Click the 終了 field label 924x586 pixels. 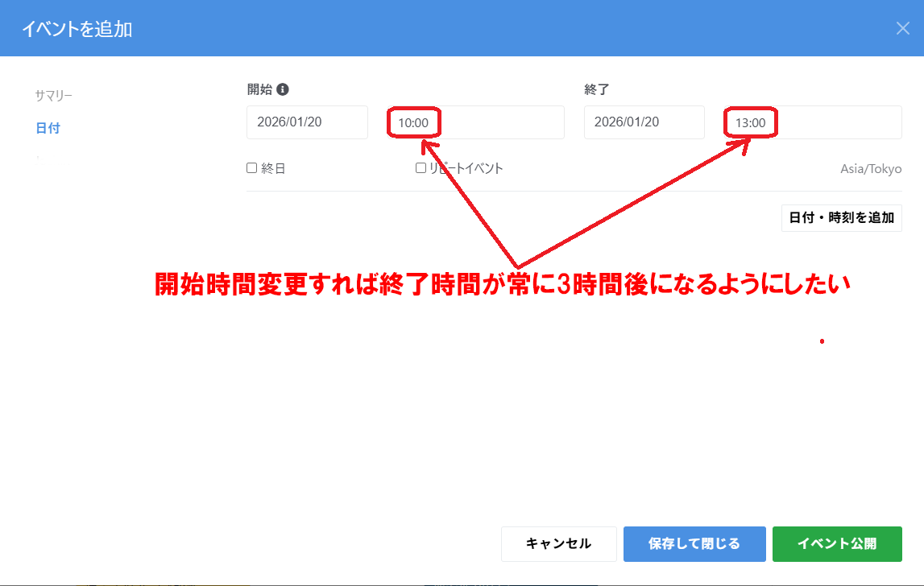[x=597, y=90]
